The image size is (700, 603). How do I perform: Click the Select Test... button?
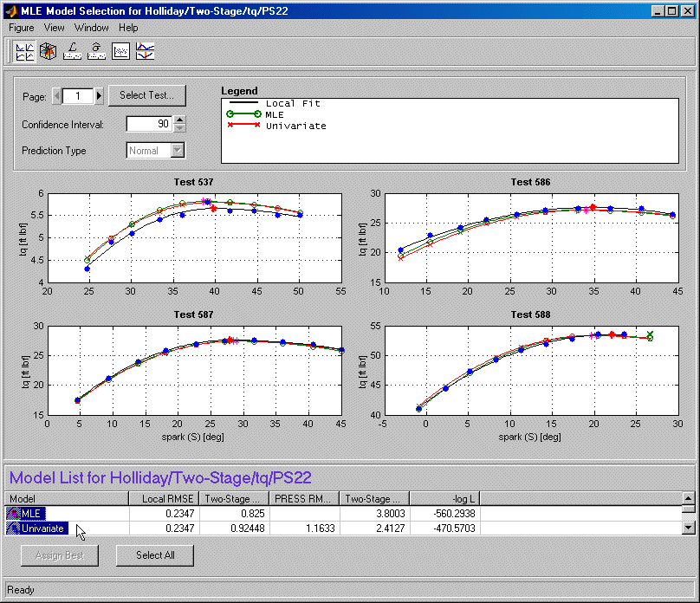click(147, 95)
